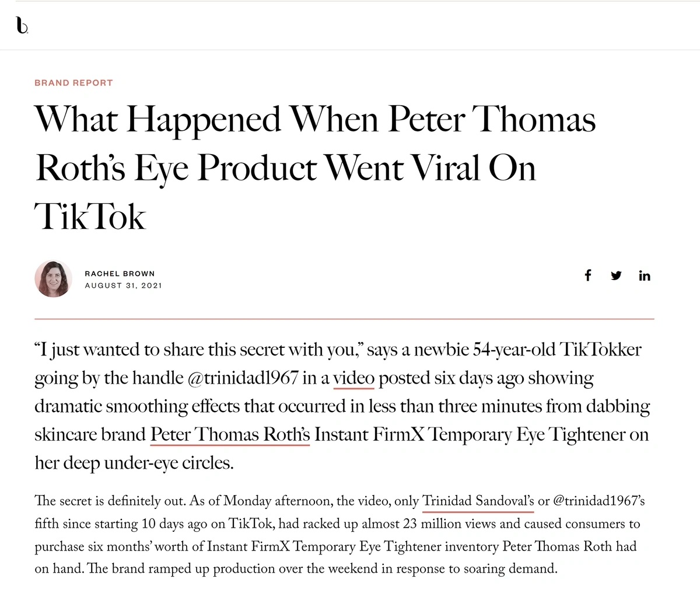Click the August 31, 2021 date

pos(123,285)
